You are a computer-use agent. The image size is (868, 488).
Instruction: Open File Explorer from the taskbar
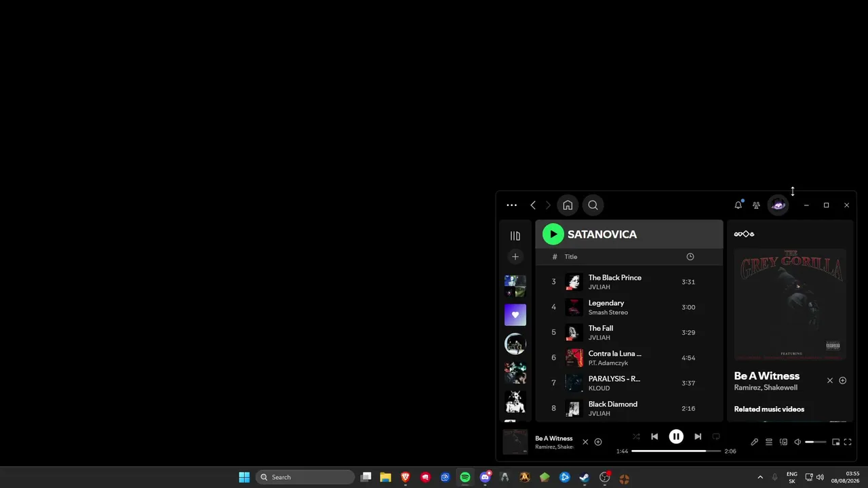point(386,477)
